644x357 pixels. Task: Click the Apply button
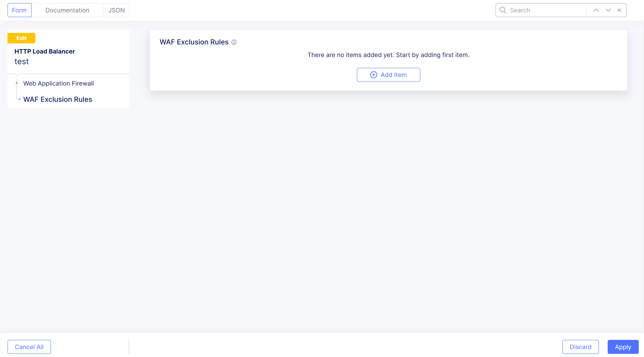pos(623,347)
